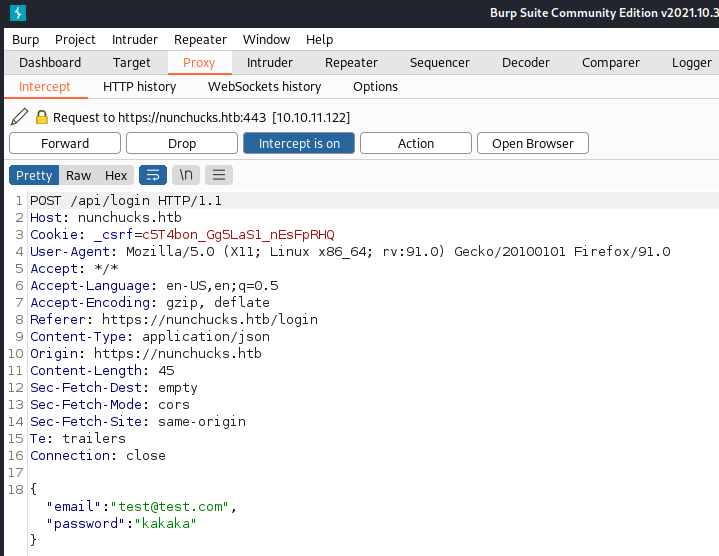The height and width of the screenshot is (556, 719).
Task: Click the Content-Length value 45
Action: (x=166, y=370)
